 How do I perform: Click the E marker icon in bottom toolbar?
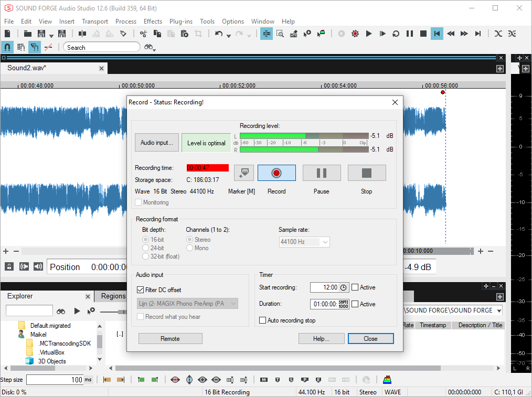[x=318, y=380]
